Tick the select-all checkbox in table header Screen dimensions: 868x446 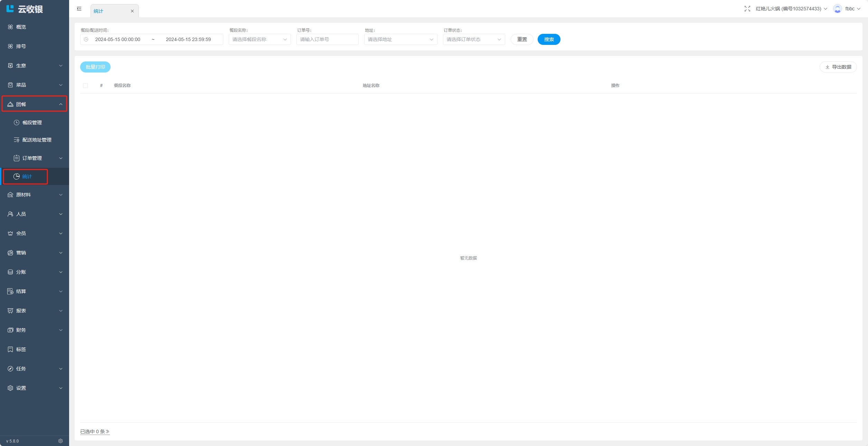[x=85, y=86]
